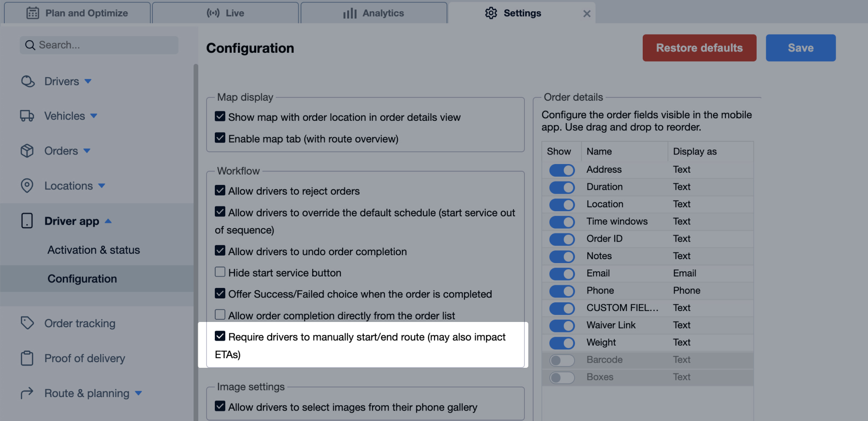Viewport: 868px width, 421px height.
Task: Disable the Weight field toggle
Action: [x=562, y=342]
